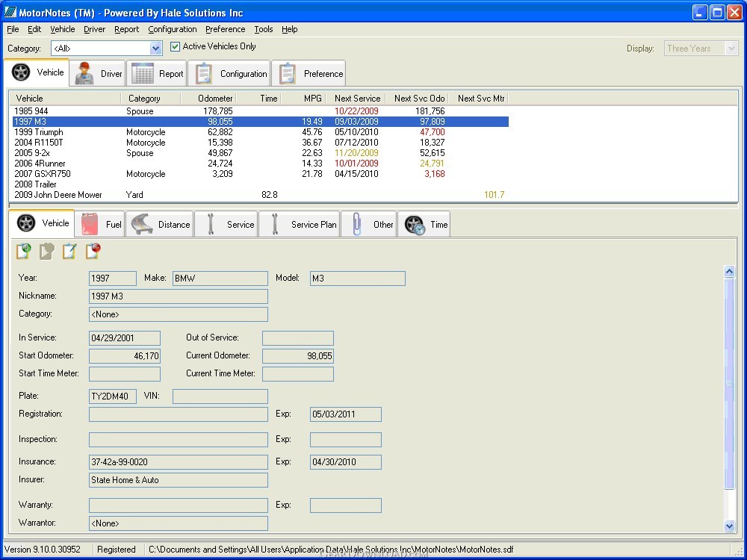Viewport: 747px width, 560px height.
Task: Sort by the Next Service column header
Action: 356,99
